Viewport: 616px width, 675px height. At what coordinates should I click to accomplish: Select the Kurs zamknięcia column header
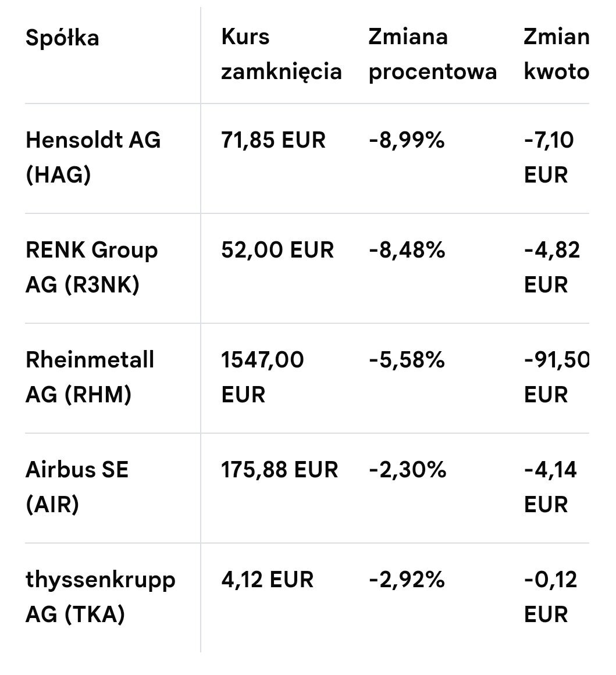click(281, 55)
